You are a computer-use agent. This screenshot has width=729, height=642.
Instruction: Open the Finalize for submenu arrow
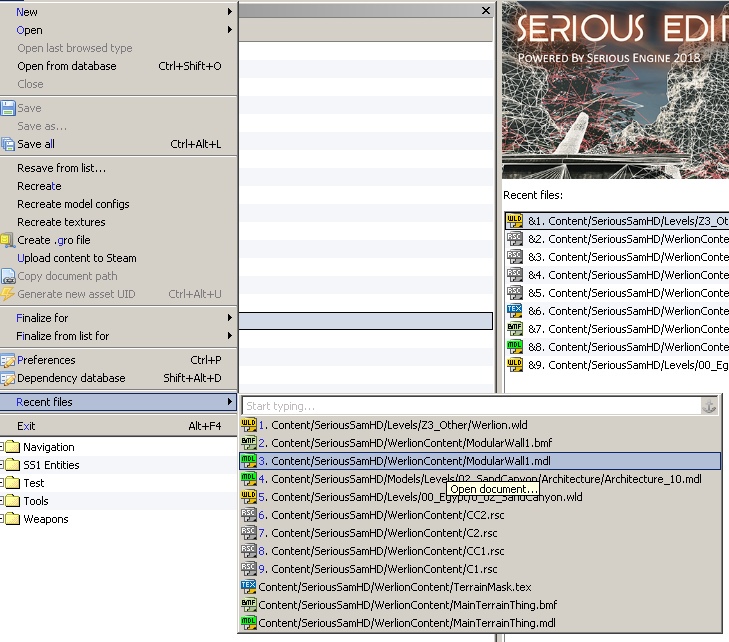coord(230,318)
